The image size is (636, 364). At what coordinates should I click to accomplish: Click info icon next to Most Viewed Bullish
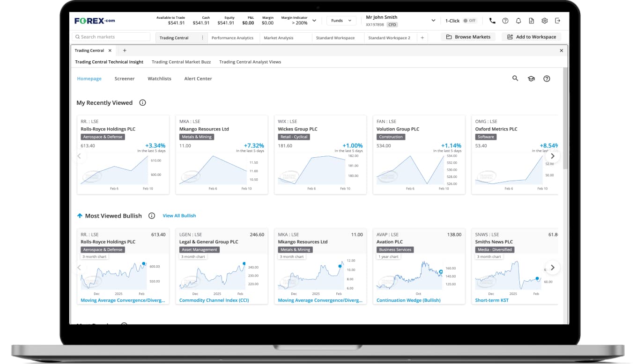(152, 216)
